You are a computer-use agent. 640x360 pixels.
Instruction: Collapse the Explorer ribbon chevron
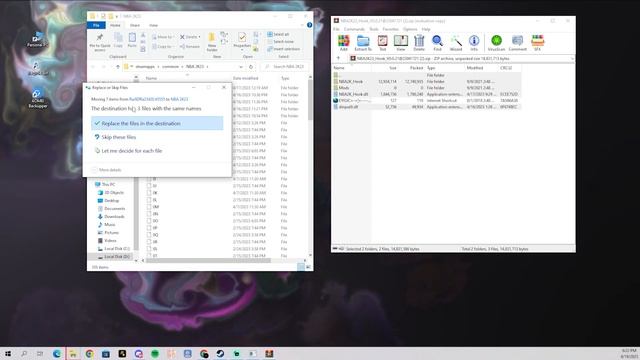pos(302,25)
